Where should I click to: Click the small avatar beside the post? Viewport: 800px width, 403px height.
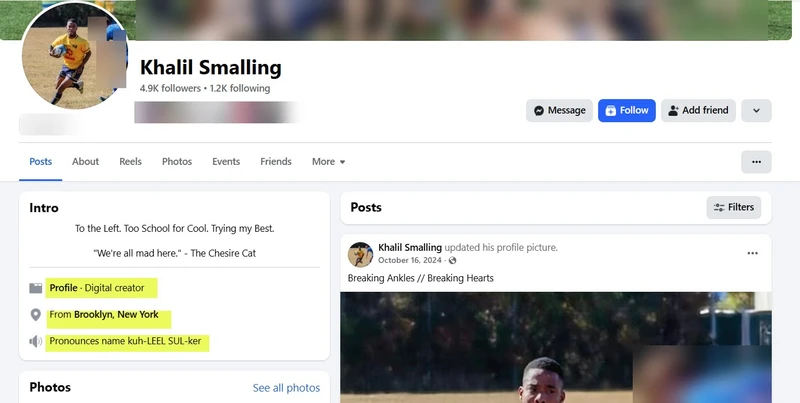[360, 254]
